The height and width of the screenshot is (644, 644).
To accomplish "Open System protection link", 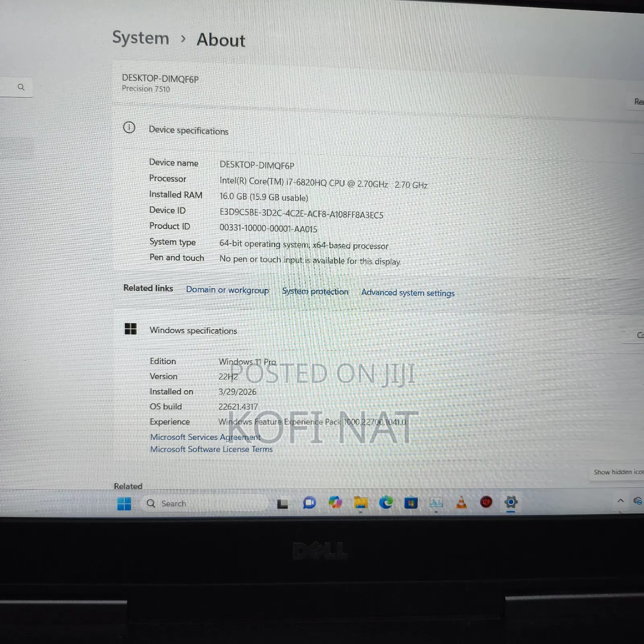I will pyautogui.click(x=315, y=291).
